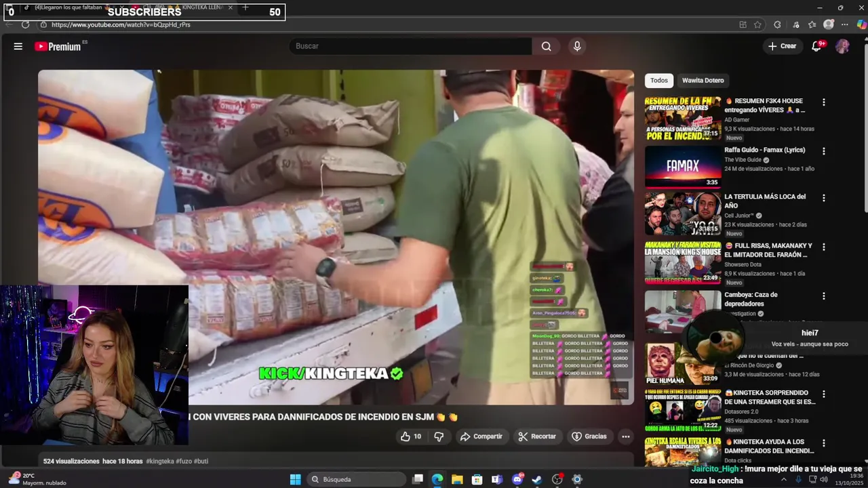
Task: Click the browser URL address bar
Action: click(x=387, y=24)
